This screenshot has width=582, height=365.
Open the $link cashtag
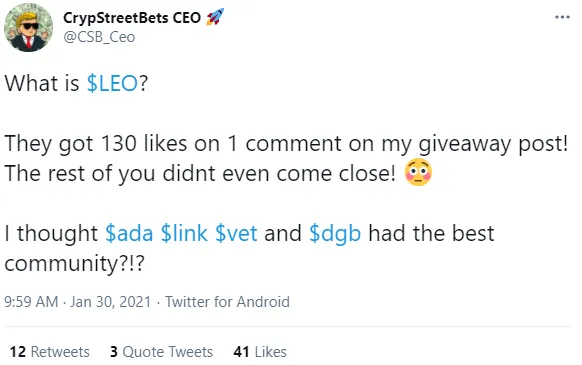(x=184, y=233)
